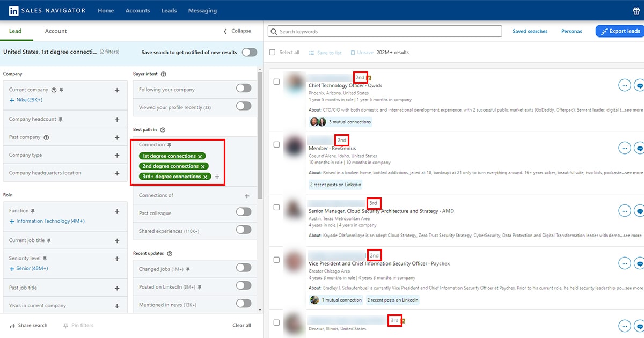
Task: Remove the 3rd+ degree connections filter chip
Action: click(206, 177)
